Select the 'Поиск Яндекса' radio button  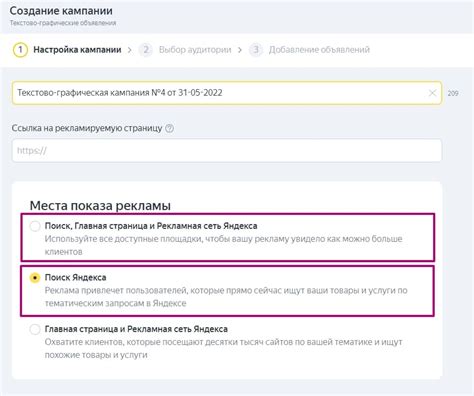(35, 278)
